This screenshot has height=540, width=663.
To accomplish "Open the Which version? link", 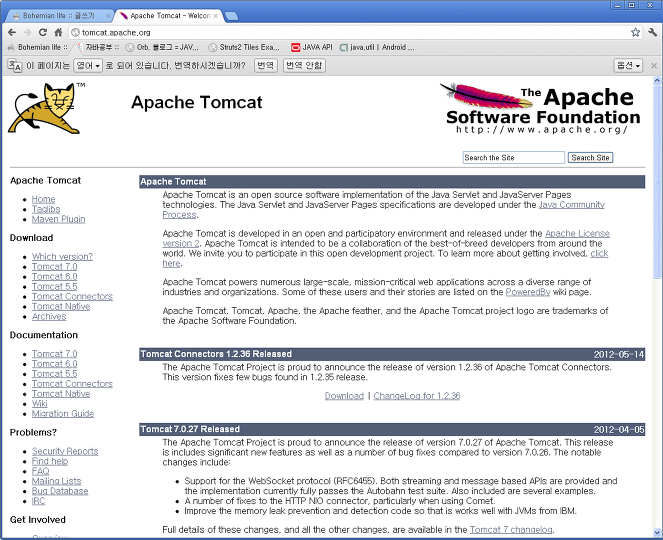I will [x=63, y=257].
